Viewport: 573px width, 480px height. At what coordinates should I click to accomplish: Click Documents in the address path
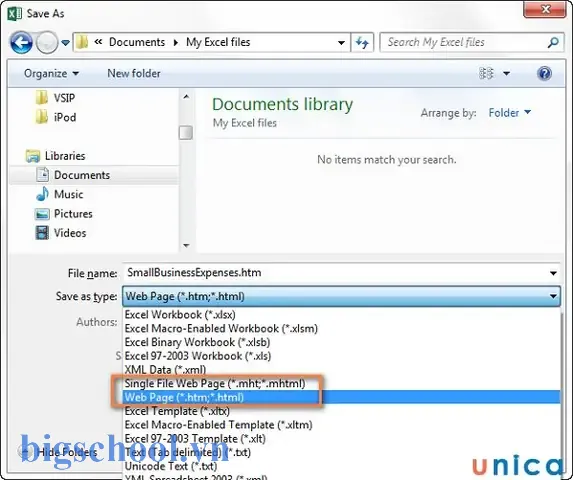coord(137,42)
